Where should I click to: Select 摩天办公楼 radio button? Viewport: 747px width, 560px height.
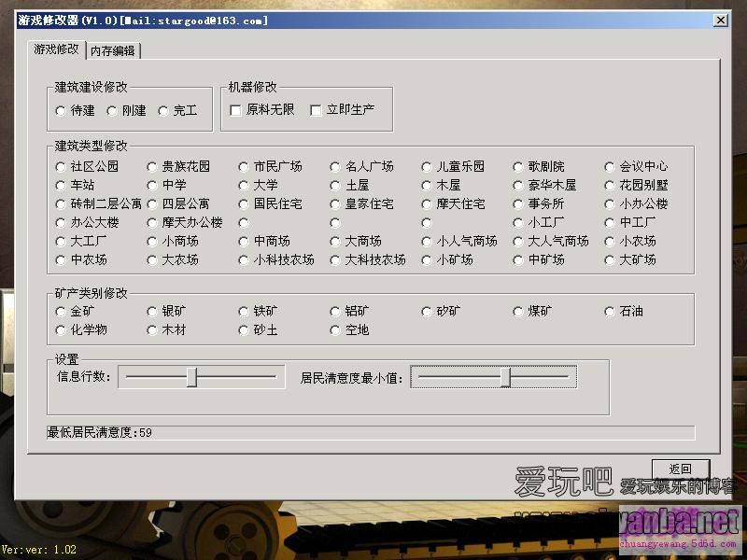(153, 223)
